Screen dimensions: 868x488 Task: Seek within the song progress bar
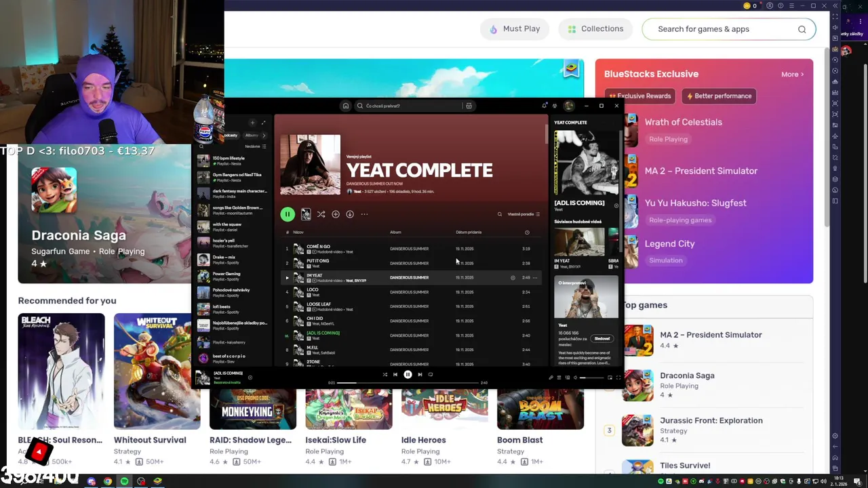408,383
